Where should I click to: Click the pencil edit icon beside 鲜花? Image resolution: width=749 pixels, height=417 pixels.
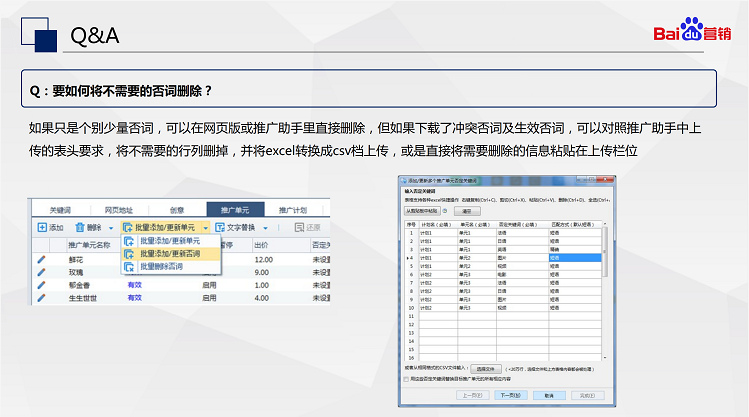click(42, 259)
